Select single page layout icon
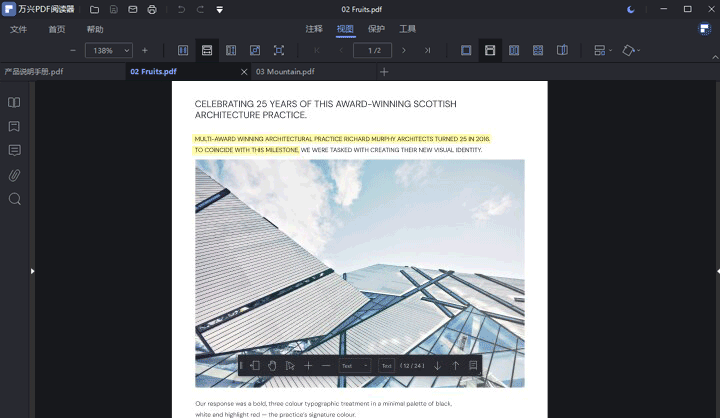The width and height of the screenshot is (720, 418). tap(466, 50)
